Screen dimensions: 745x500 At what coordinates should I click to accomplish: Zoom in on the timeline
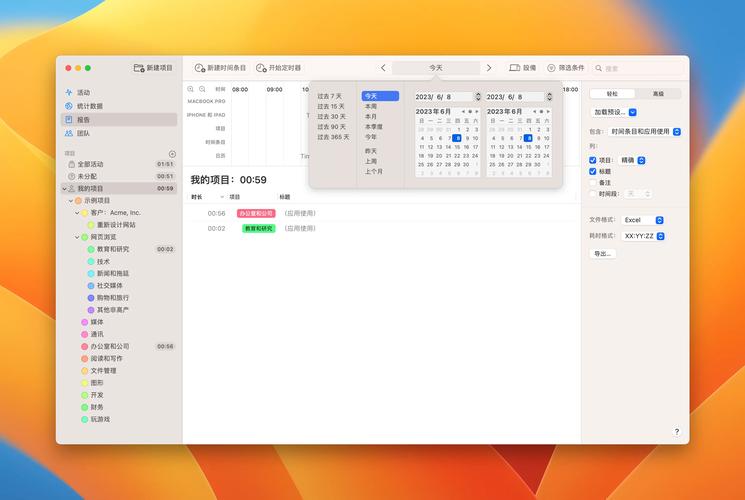click(x=191, y=89)
